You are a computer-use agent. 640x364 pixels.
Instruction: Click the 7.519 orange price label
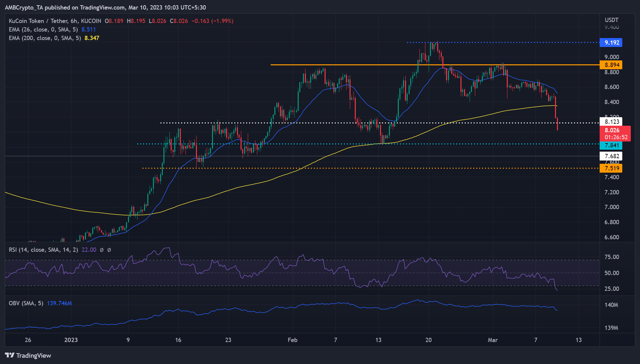(611, 168)
